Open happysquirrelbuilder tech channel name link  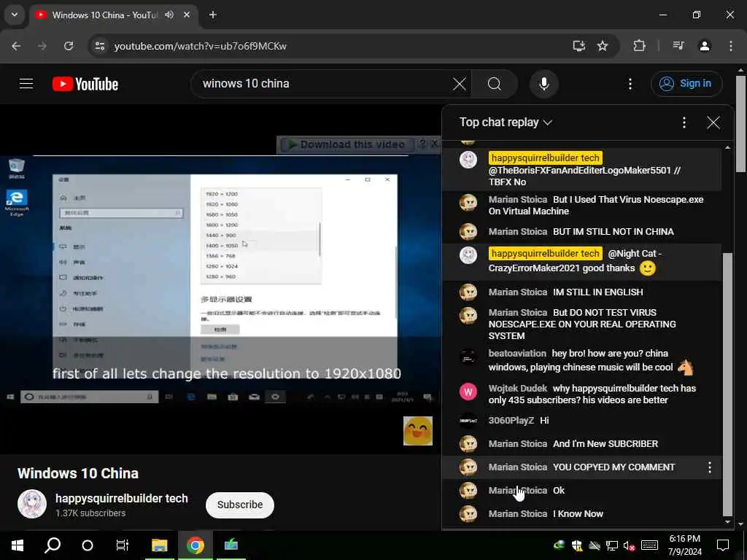[x=122, y=498]
